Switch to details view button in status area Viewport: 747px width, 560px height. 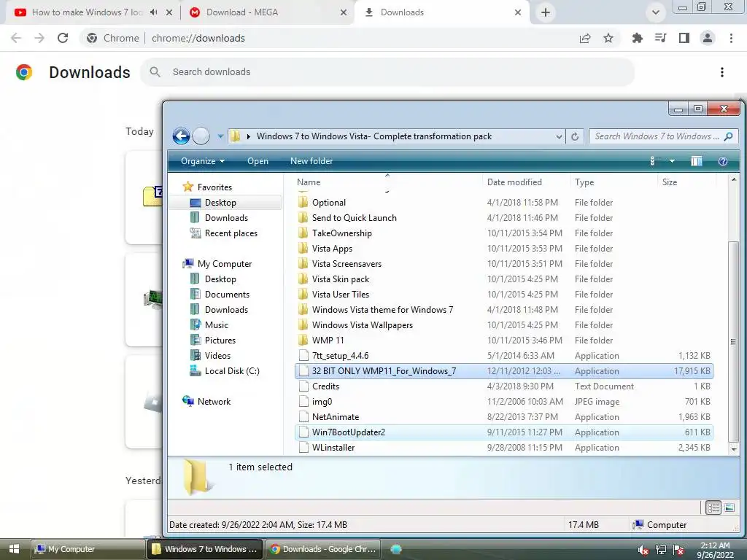click(x=713, y=507)
